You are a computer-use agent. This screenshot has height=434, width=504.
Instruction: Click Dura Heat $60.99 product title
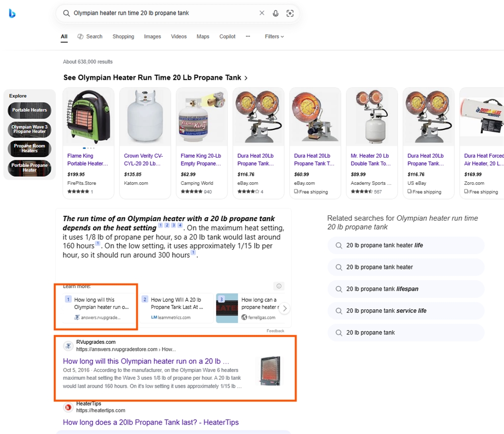pyautogui.click(x=315, y=160)
